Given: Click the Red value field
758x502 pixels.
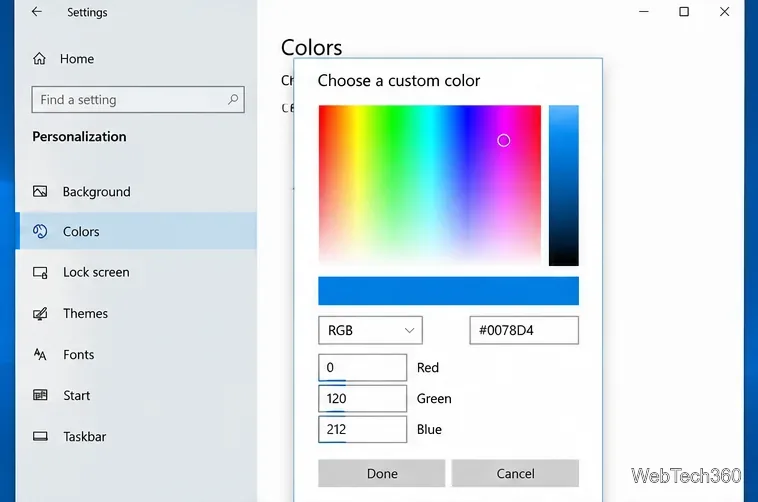Looking at the screenshot, I should point(363,368).
